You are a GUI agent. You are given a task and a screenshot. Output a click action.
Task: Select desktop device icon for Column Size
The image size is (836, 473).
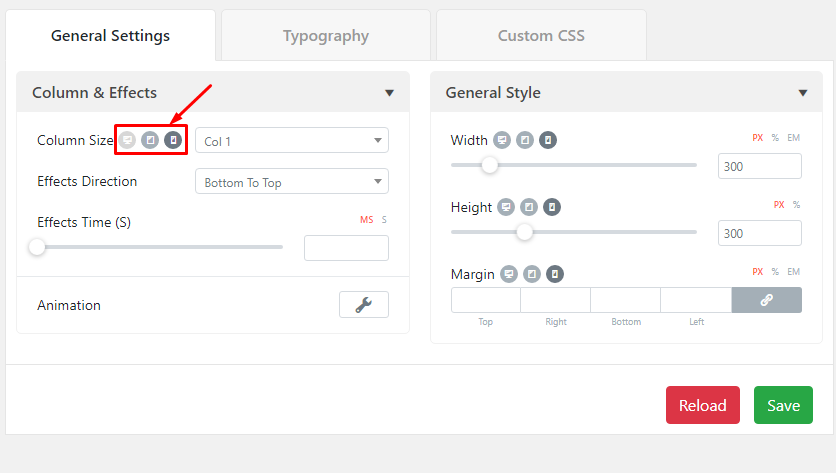point(127,140)
